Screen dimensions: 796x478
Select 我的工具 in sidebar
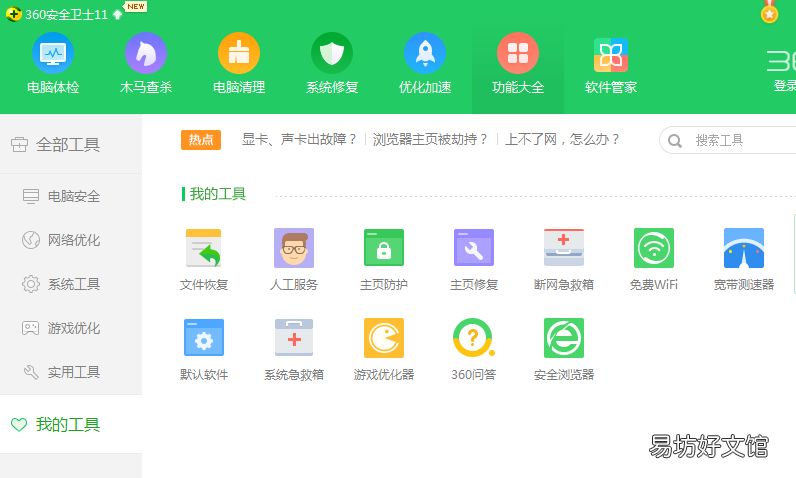71,424
